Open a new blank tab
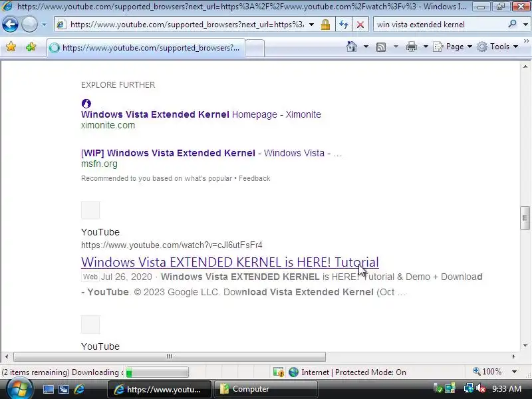This screenshot has width=532, height=399. click(255, 48)
